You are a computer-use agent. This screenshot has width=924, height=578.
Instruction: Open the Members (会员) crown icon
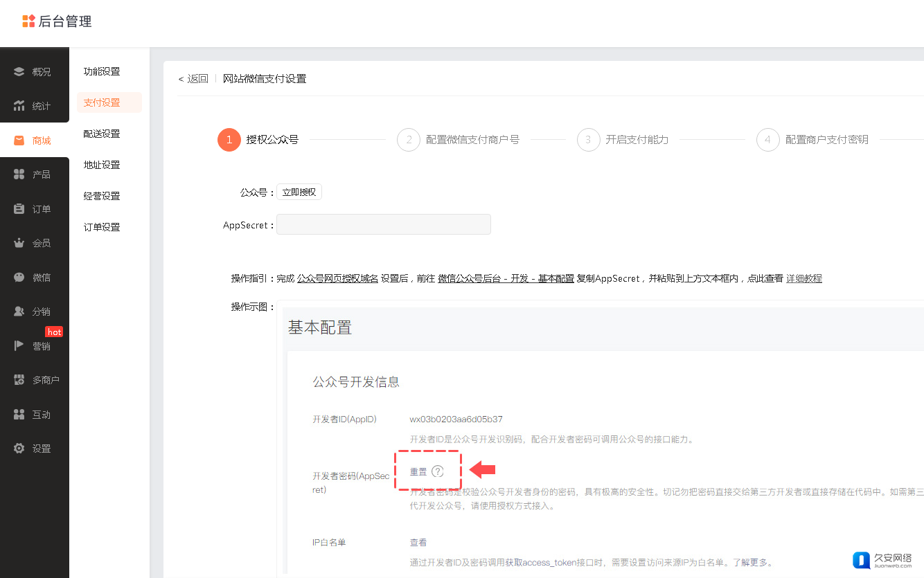[x=19, y=243]
